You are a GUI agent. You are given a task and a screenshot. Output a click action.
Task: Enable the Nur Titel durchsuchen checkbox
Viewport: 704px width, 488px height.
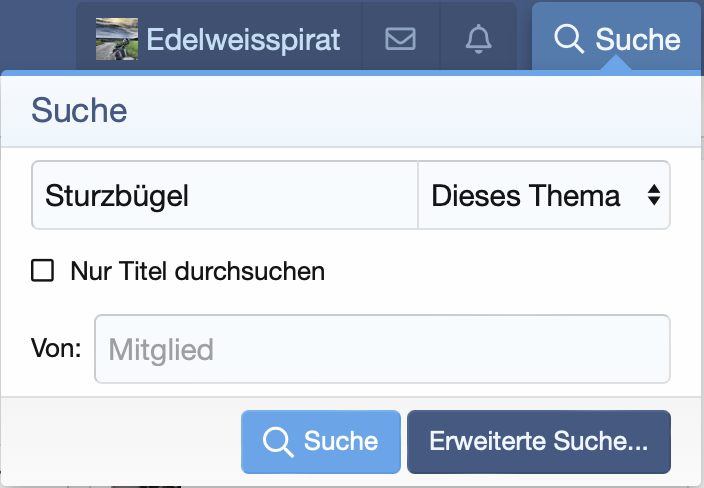(x=42, y=271)
